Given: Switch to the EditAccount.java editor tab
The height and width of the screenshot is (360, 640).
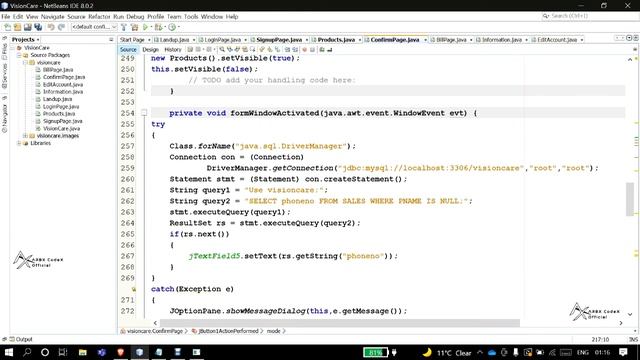Looking at the screenshot, I should point(557,40).
